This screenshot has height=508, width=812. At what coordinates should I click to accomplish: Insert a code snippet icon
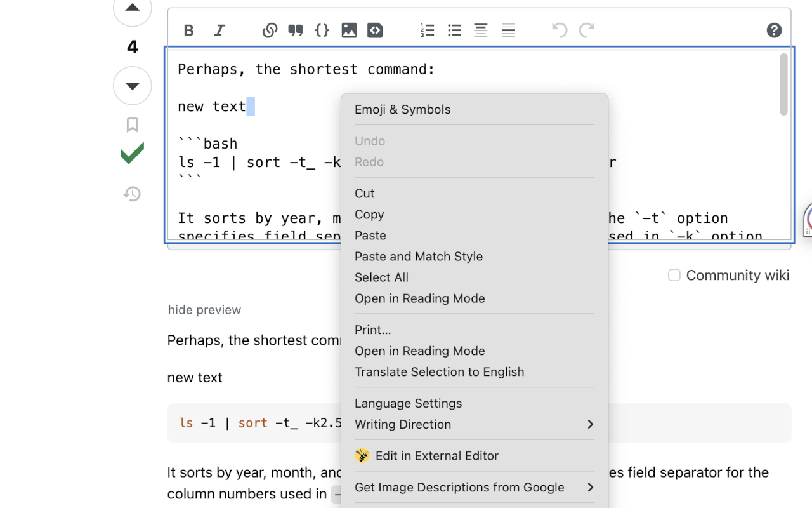(375, 30)
